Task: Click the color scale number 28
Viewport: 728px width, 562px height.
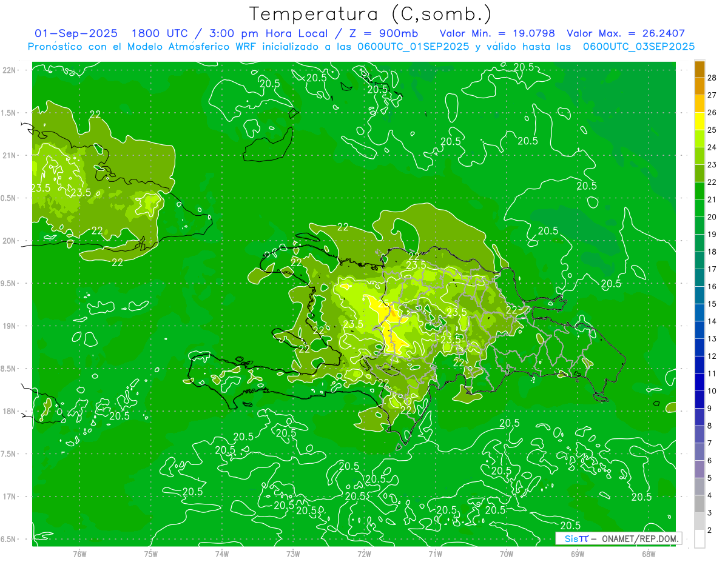Action: 712,78
